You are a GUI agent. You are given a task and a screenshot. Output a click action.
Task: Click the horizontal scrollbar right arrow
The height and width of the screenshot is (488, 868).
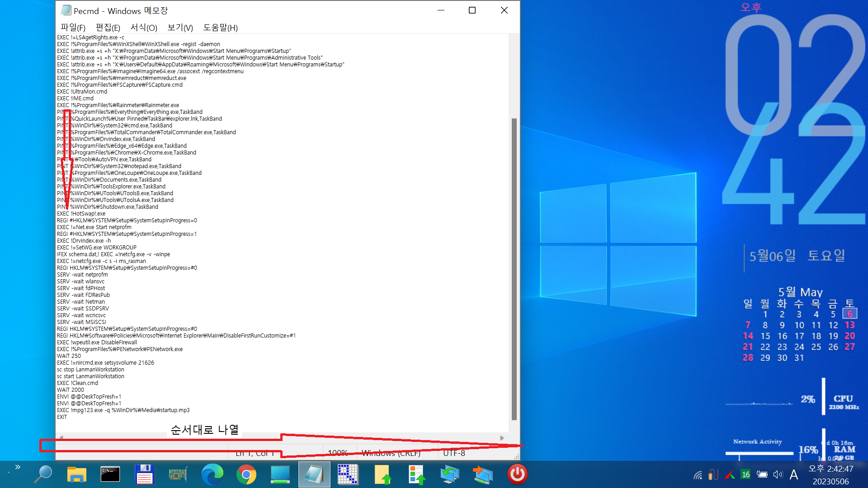pos(502,438)
